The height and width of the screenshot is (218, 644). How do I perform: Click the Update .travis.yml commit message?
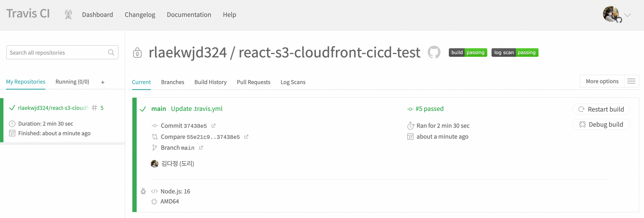point(197,109)
